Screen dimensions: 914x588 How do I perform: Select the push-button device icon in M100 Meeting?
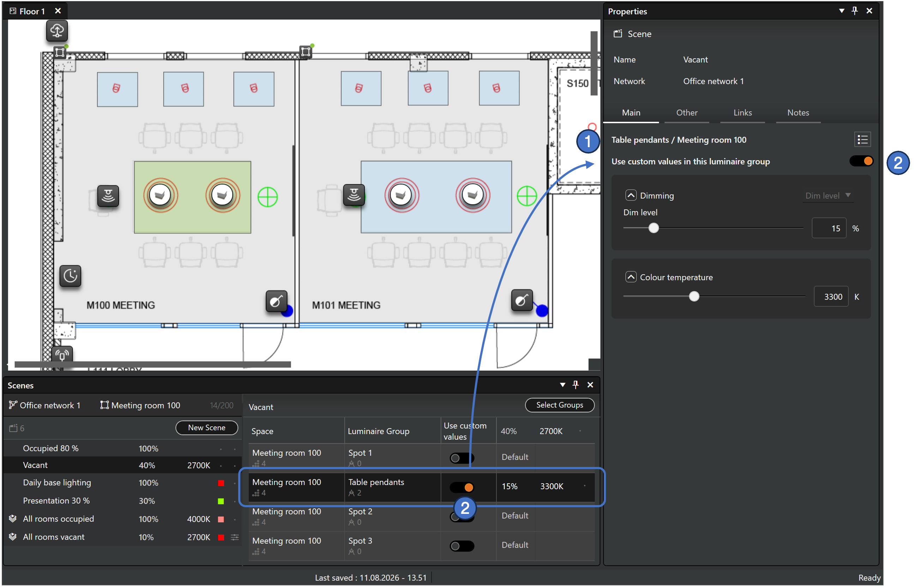276,301
